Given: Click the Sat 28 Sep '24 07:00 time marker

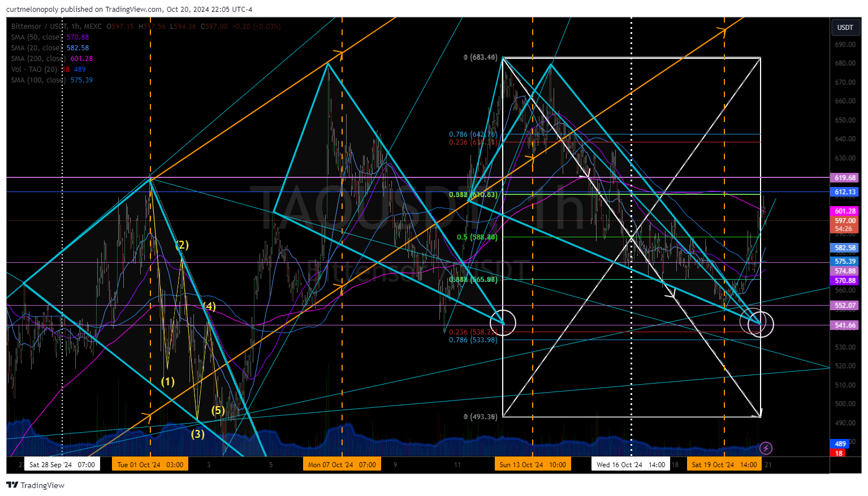Looking at the screenshot, I should 62,464.
